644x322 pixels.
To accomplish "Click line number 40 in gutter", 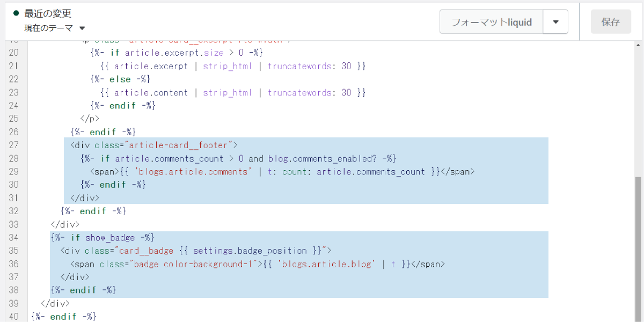I will tap(14, 317).
